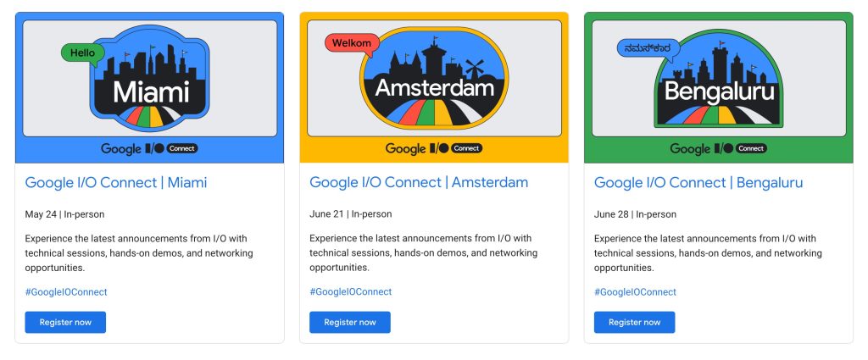Click the June 21 | In-person date text
The width and height of the screenshot is (868, 360).
click(x=351, y=214)
